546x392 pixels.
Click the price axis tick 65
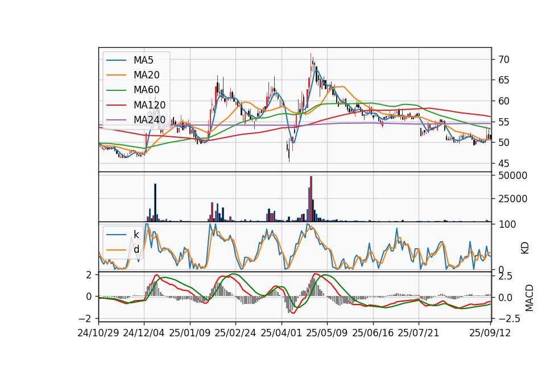[x=504, y=80]
